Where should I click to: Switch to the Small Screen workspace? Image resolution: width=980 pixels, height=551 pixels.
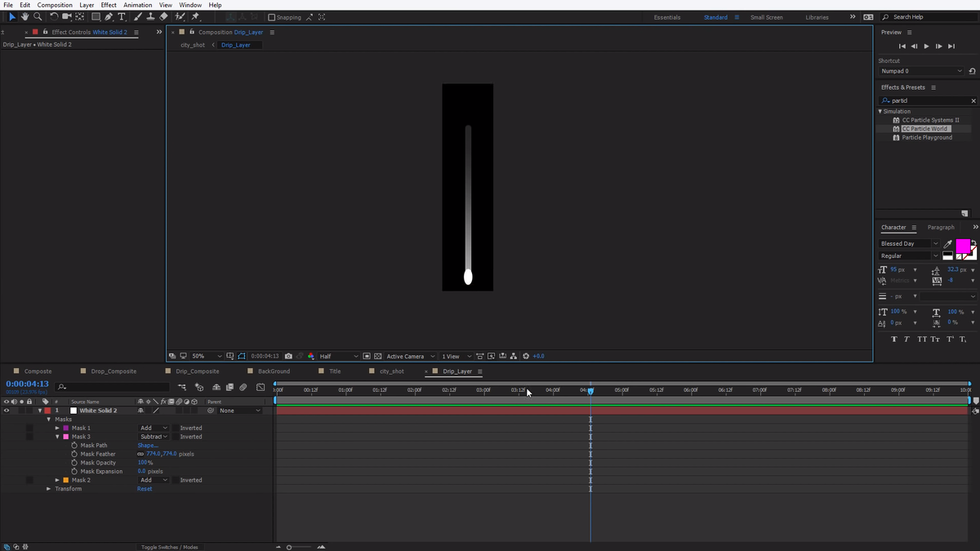tap(766, 17)
